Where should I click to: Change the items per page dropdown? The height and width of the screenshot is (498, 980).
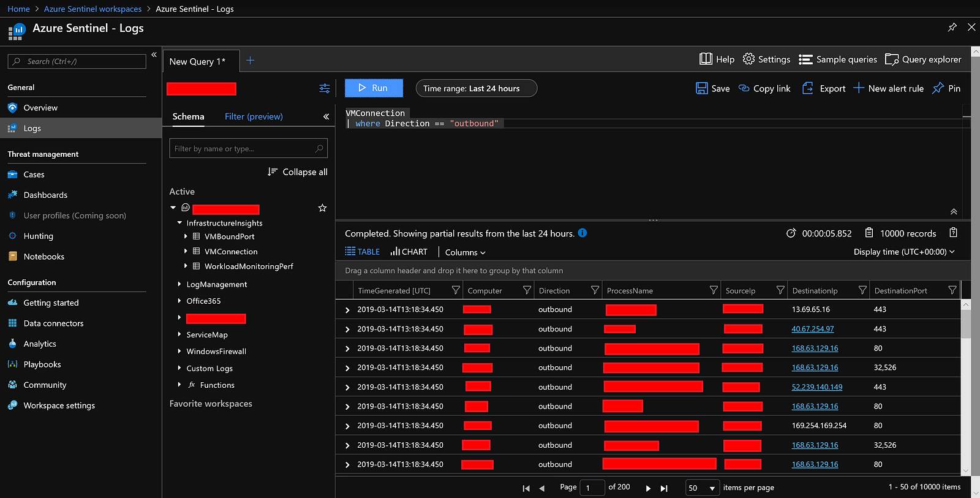coord(702,488)
